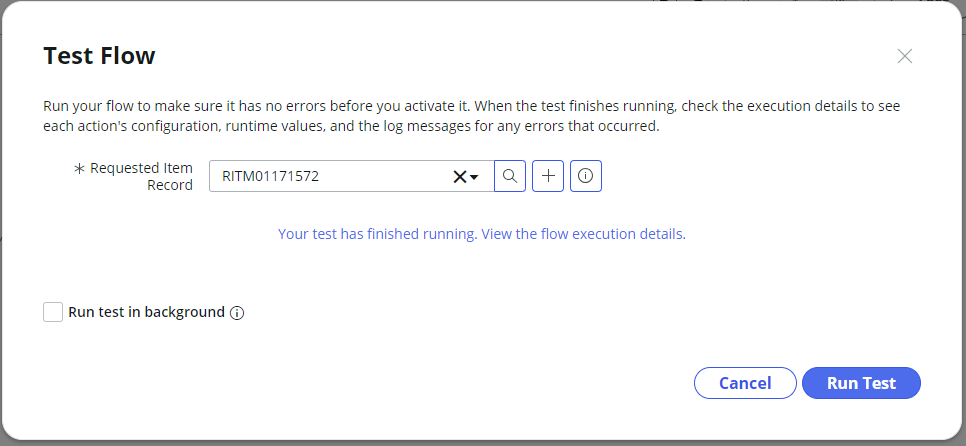The height and width of the screenshot is (446, 966).
Task: Enable the Run test in background checkbox
Action: [53, 312]
